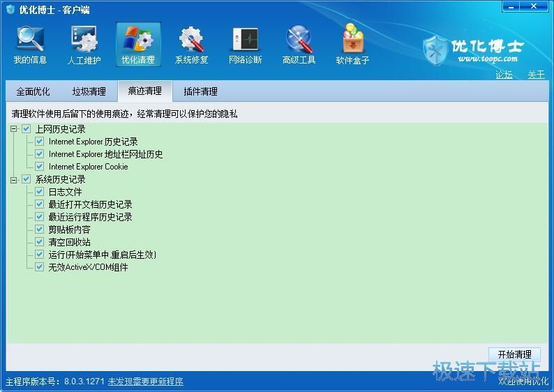Image resolution: width=554 pixels, height=392 pixels.
Task: Uncheck the 日志文件 checkbox
Action: (x=40, y=192)
